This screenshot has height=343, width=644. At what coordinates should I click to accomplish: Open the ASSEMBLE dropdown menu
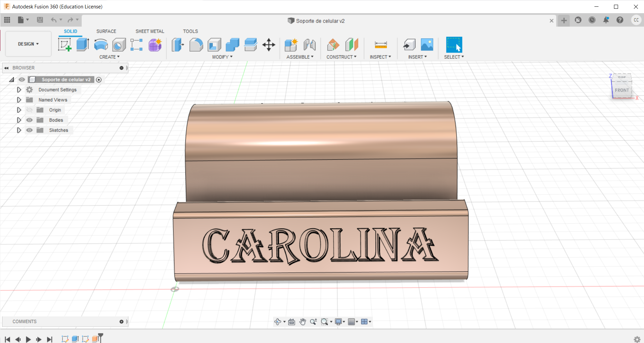300,57
